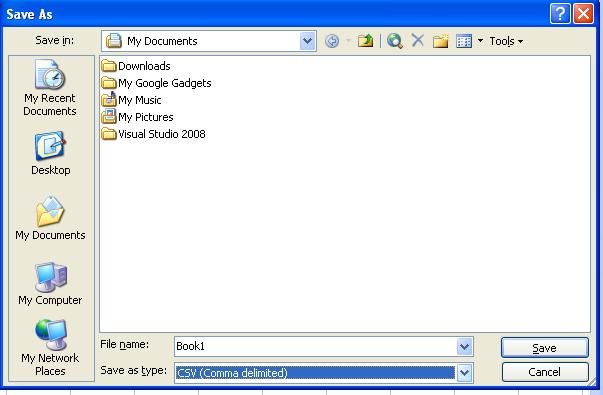
Task: Click the Delete X icon in the toolbar
Action: (418, 40)
